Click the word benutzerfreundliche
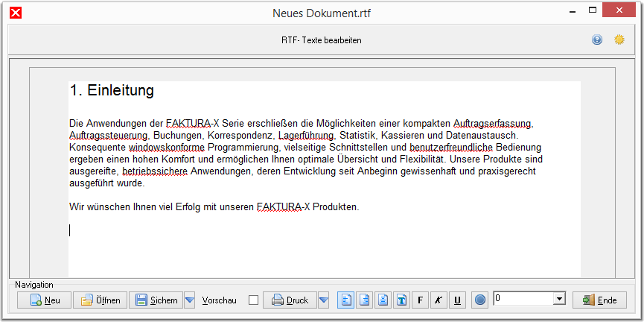Image resolution: width=644 pixels, height=322 pixels. tap(450, 148)
